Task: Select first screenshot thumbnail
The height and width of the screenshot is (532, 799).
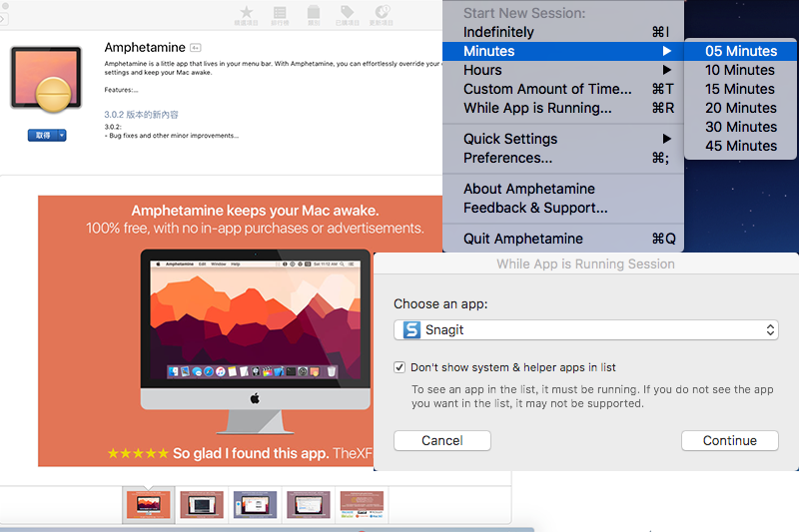Action: [148, 504]
